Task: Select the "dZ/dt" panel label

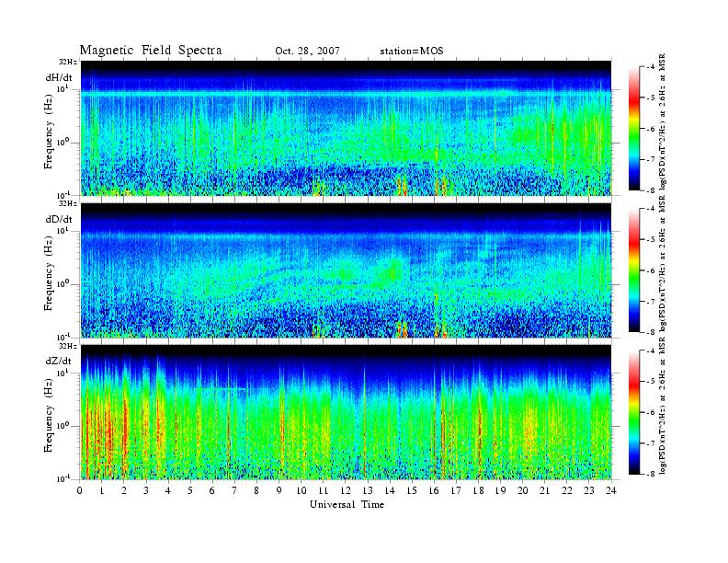Action: pyautogui.click(x=59, y=361)
